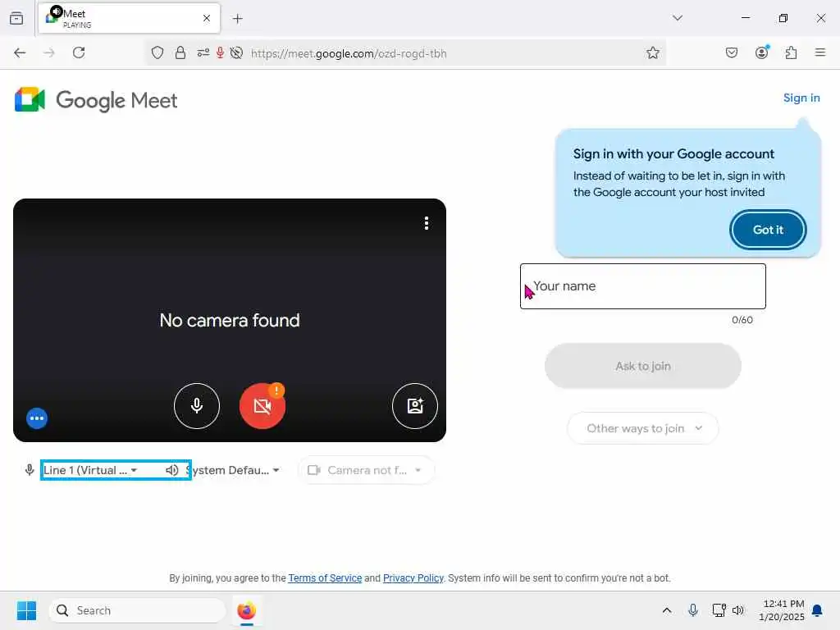The width and height of the screenshot is (840, 630).
Task: Open the site permissions icon in the address bar
Action: pos(203,52)
